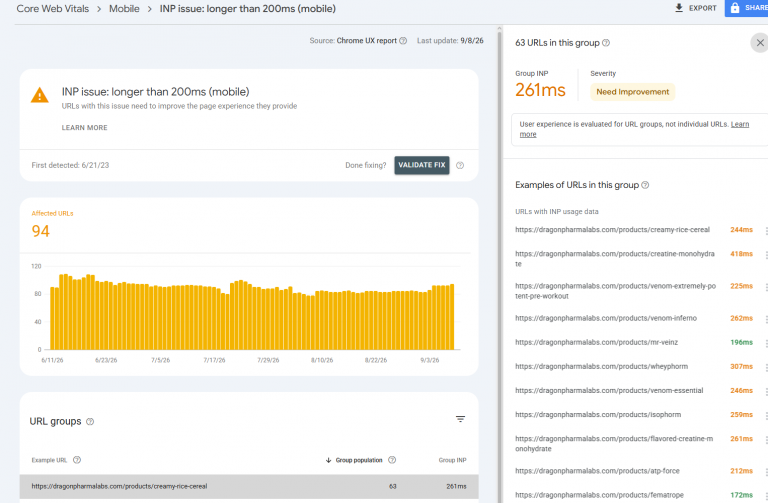Click fematrope example URL
Viewport: 768px width, 503px height.
click(x=600, y=495)
